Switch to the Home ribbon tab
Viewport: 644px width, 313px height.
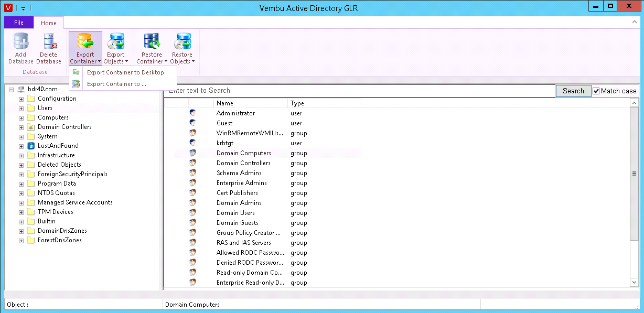coord(49,23)
